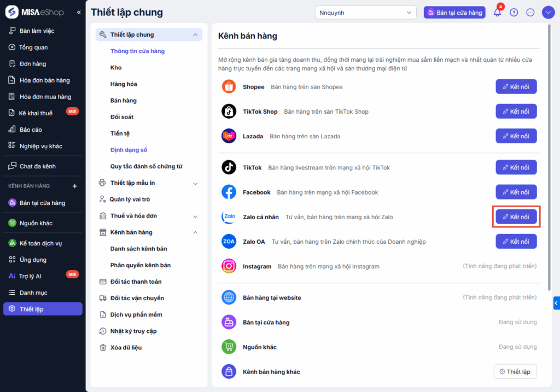This screenshot has width=560, height=392.
Task: Click the Trợ lý AI icon in sidebar
Action: point(12,276)
